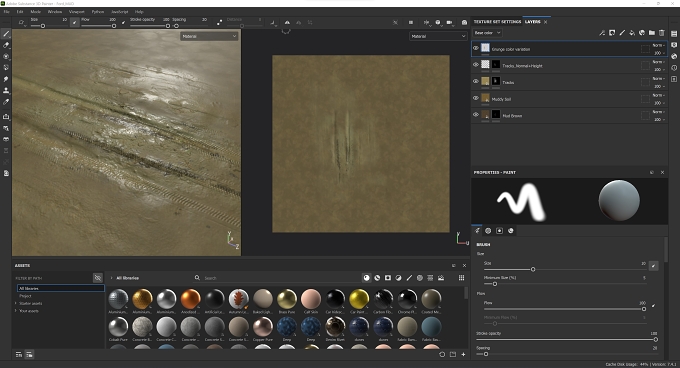Image resolution: width=680 pixels, height=368 pixels.
Task: Select the Smudge tool in left toolbar
Action: [6, 79]
